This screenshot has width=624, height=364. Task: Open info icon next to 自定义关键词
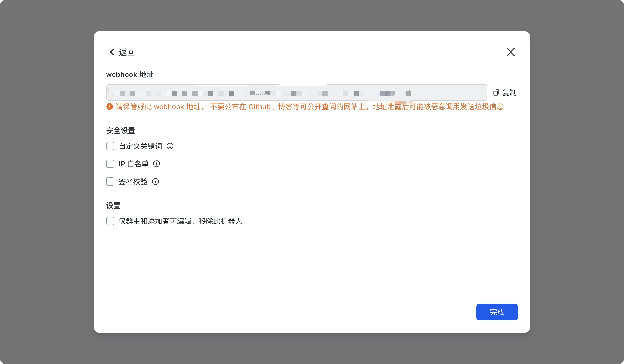click(x=170, y=146)
